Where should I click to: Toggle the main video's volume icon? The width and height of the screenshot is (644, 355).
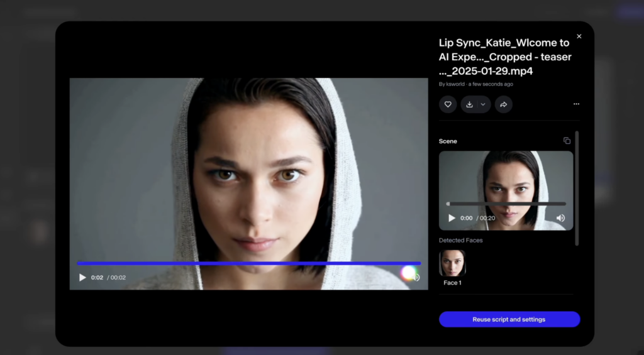(415, 277)
